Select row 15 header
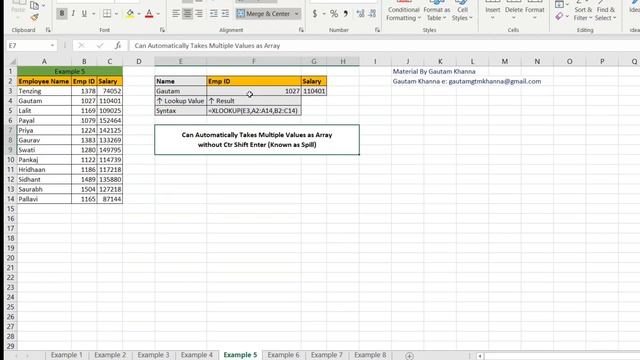The image size is (640, 360). click(x=11, y=209)
